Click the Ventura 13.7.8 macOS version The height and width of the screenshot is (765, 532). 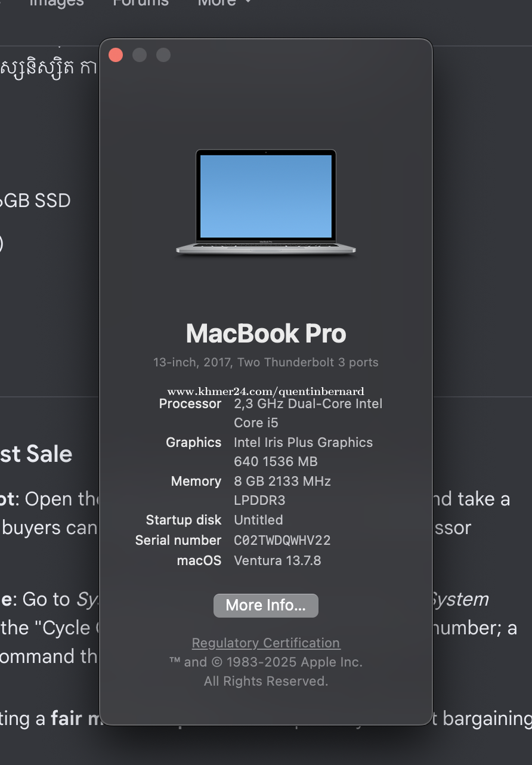[x=277, y=560]
